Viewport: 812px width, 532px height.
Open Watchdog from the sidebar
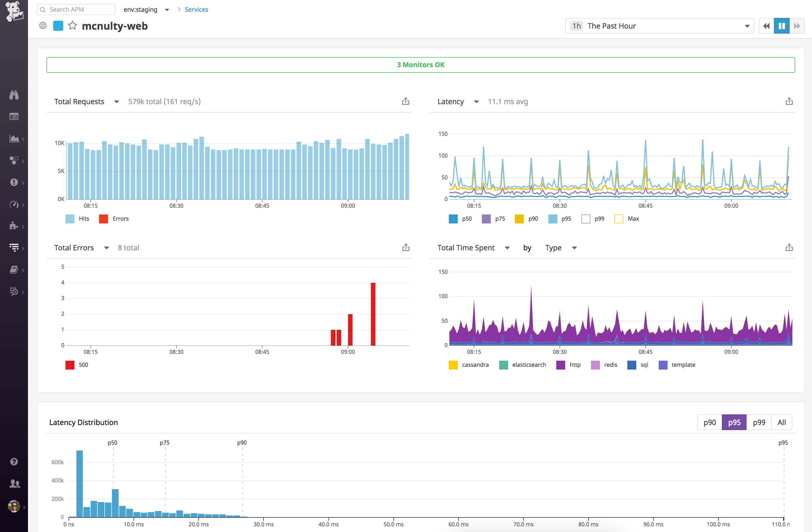(14, 95)
